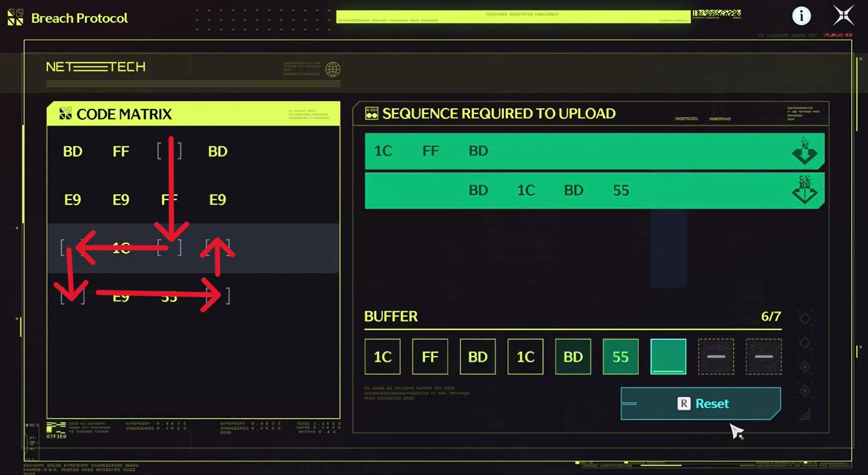
Task: Click the first 1C buffer slot
Action: 383,356
